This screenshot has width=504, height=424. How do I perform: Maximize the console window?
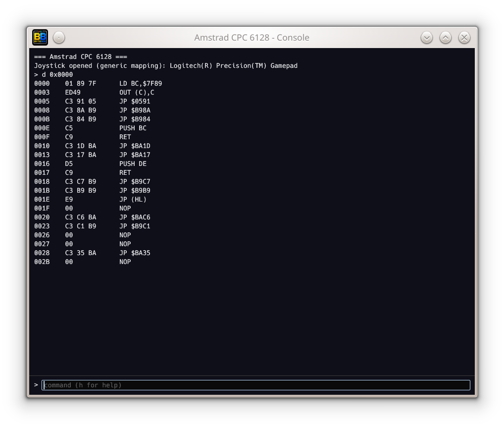click(446, 38)
